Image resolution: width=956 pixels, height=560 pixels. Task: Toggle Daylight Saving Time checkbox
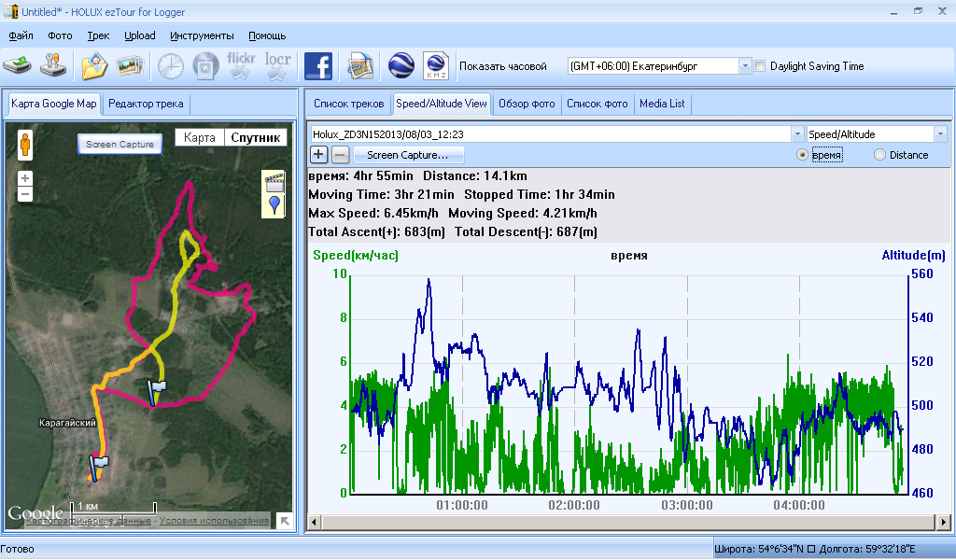(x=760, y=66)
